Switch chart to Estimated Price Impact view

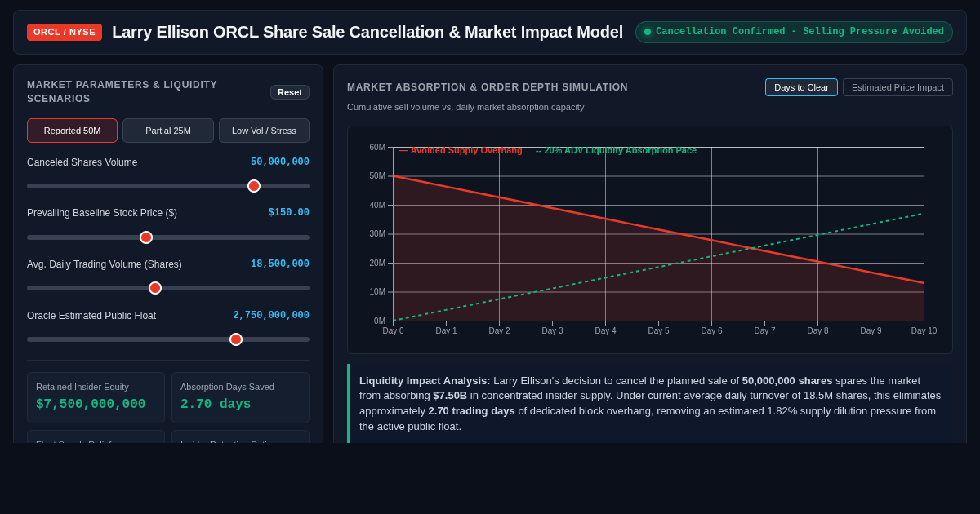tap(898, 87)
